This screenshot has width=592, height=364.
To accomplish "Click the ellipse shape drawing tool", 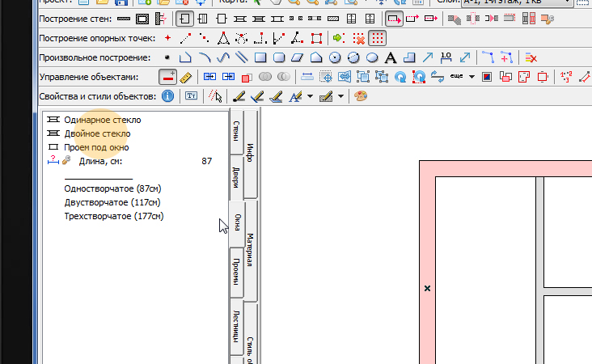I will [x=372, y=57].
